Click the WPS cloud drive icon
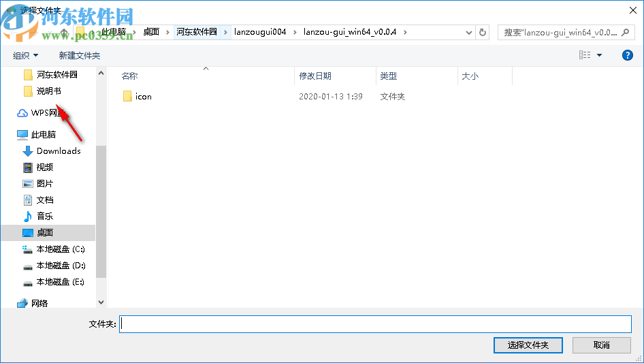This screenshot has height=363, width=644. pos(22,112)
